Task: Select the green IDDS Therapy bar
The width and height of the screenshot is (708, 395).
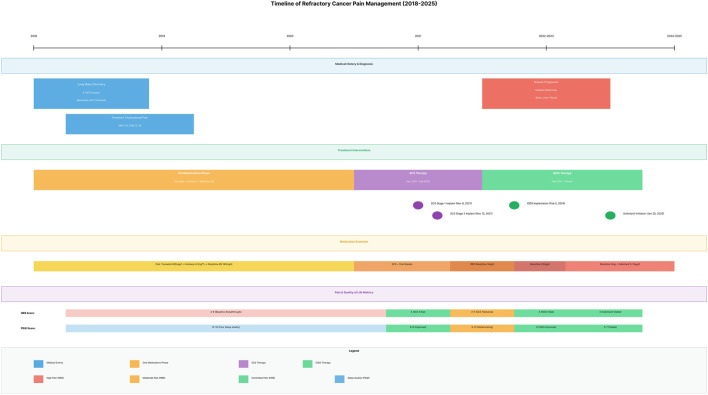Action: (x=562, y=180)
